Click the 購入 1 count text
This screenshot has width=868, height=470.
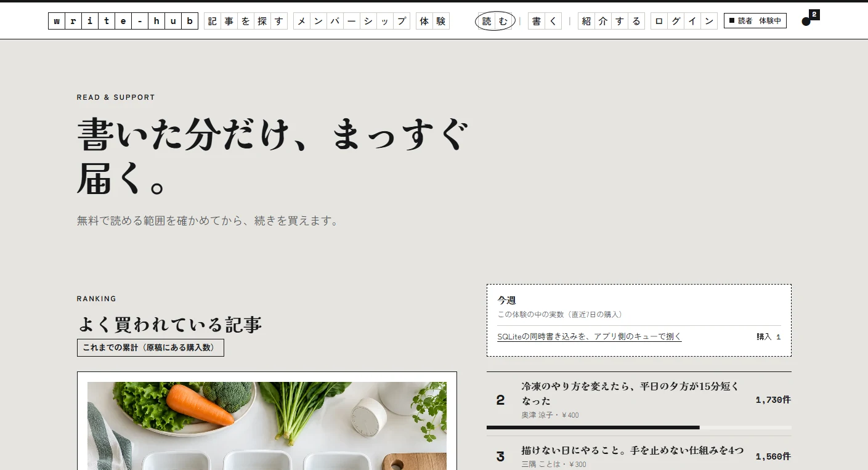[768, 337]
